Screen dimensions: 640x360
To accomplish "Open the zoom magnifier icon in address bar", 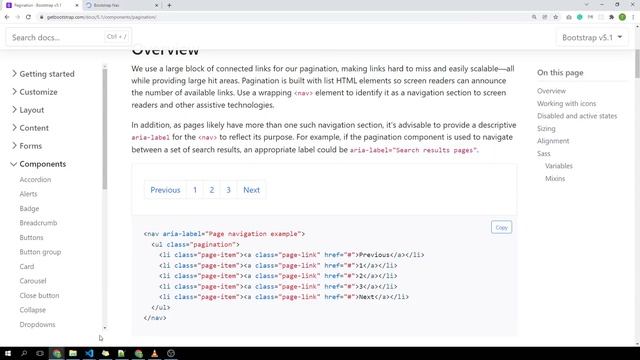I will click(534, 17).
